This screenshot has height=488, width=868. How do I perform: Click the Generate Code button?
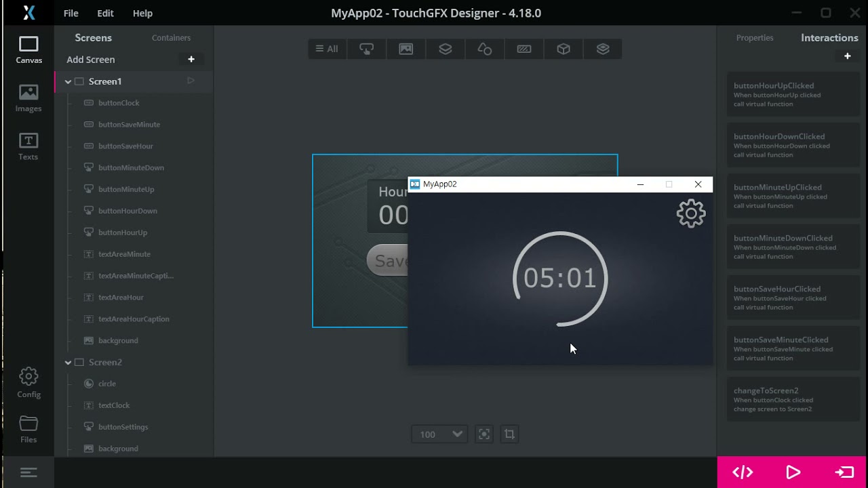(743, 472)
